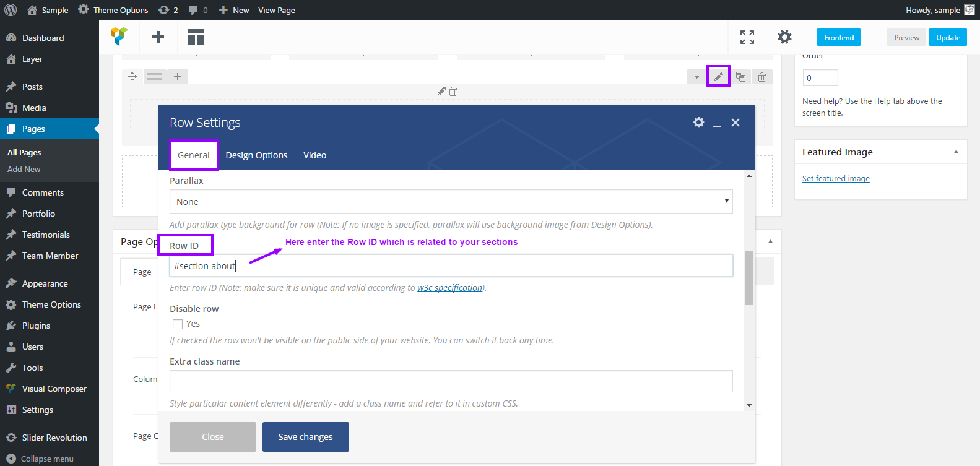Click into the Extra class name field

tap(451, 381)
